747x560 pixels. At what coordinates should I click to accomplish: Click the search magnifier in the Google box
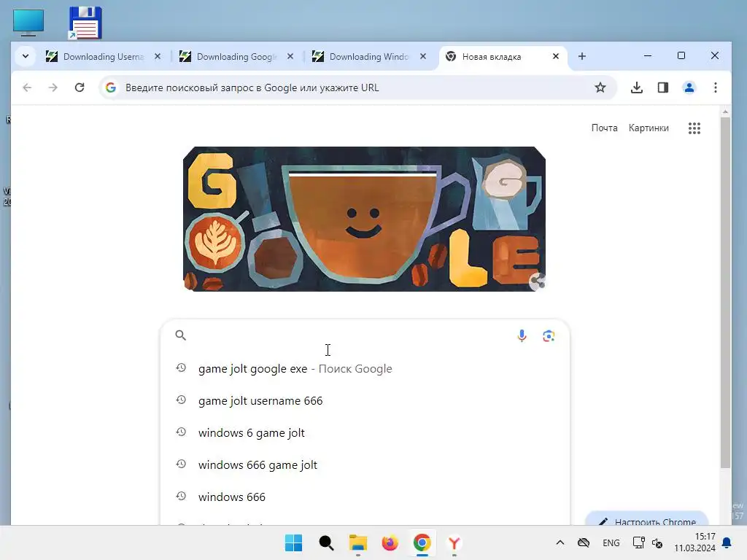(x=181, y=335)
